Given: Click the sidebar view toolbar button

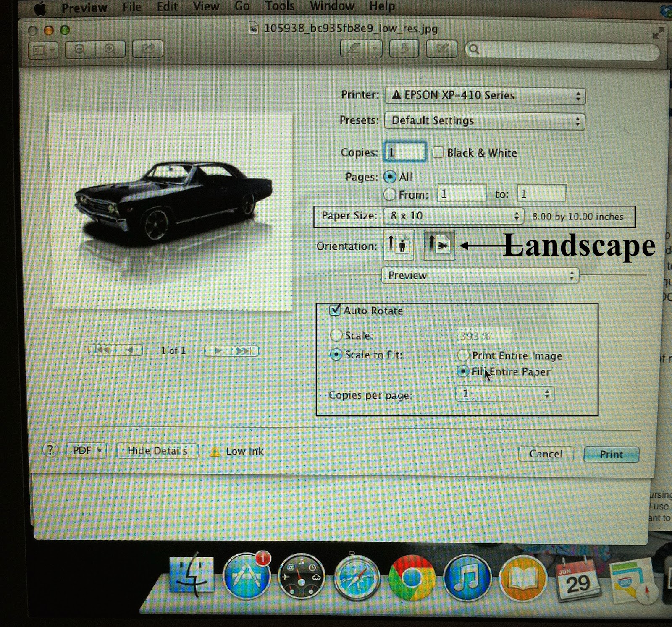Looking at the screenshot, I should click(43, 50).
